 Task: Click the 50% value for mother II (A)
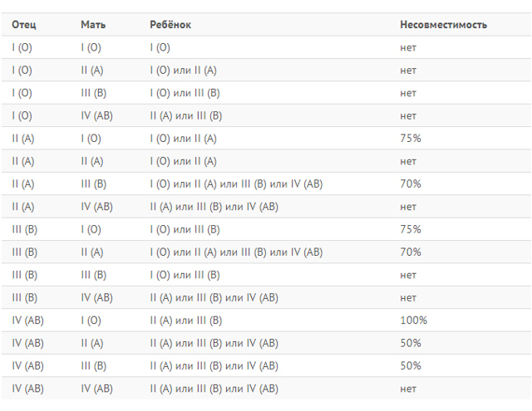coord(411,343)
